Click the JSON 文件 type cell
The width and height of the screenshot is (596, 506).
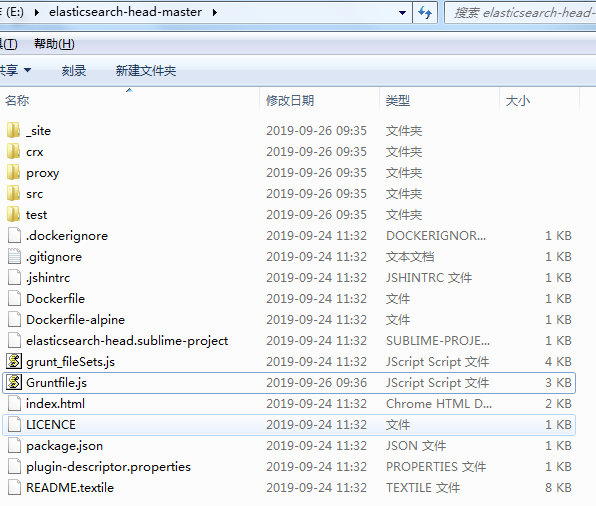(416, 446)
